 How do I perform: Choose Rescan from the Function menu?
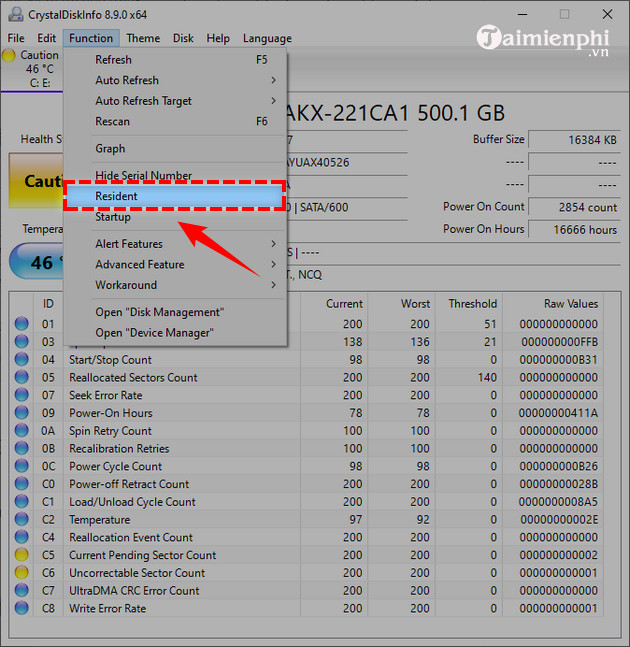pyautogui.click(x=175, y=121)
